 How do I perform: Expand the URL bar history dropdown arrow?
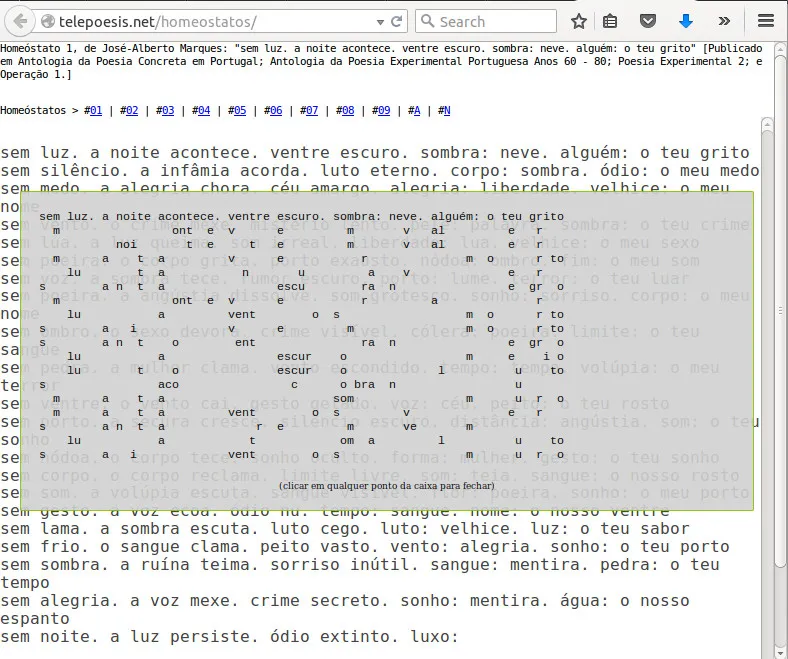point(377,21)
